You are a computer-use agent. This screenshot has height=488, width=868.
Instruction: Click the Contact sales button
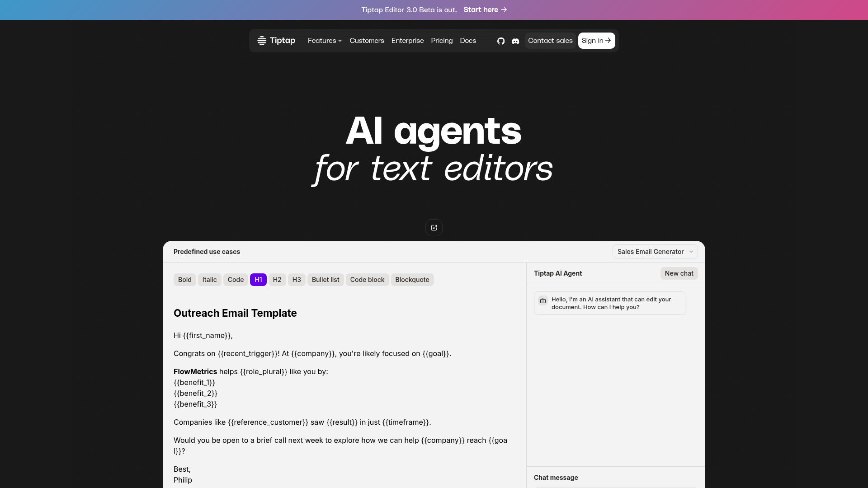pos(550,41)
